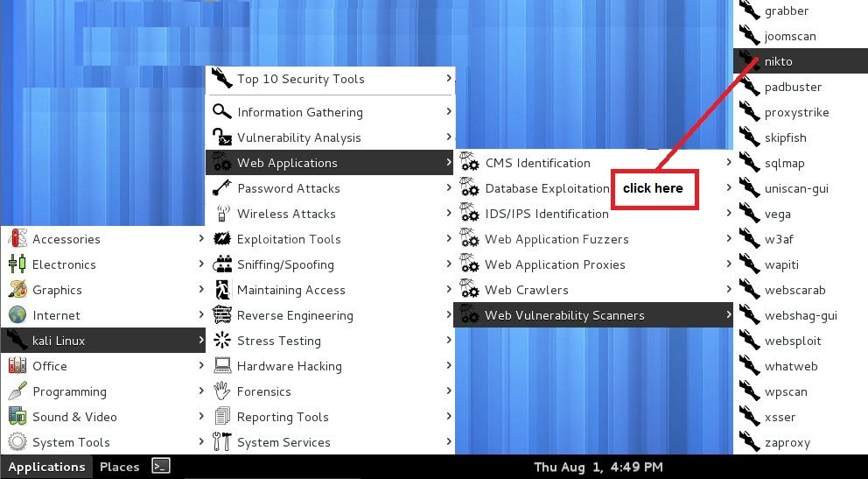The image size is (868, 479).
Task: Launch websploit from the scanner list
Action: pos(801,341)
